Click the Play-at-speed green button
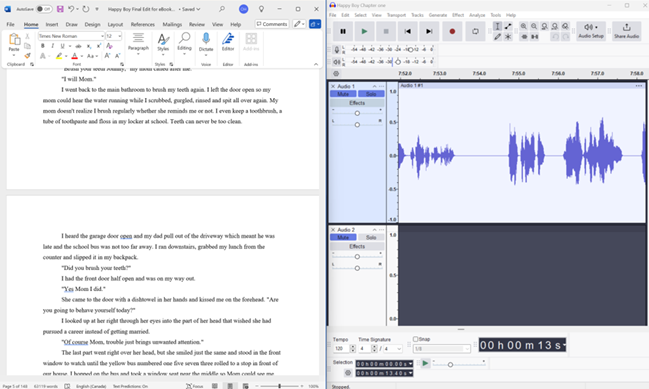This screenshot has height=389, width=649. (425, 363)
